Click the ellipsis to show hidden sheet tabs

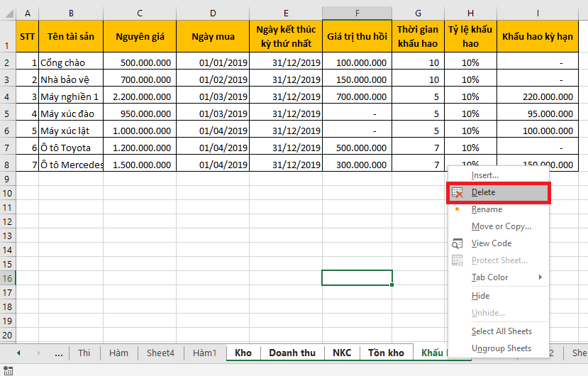pos(58,353)
